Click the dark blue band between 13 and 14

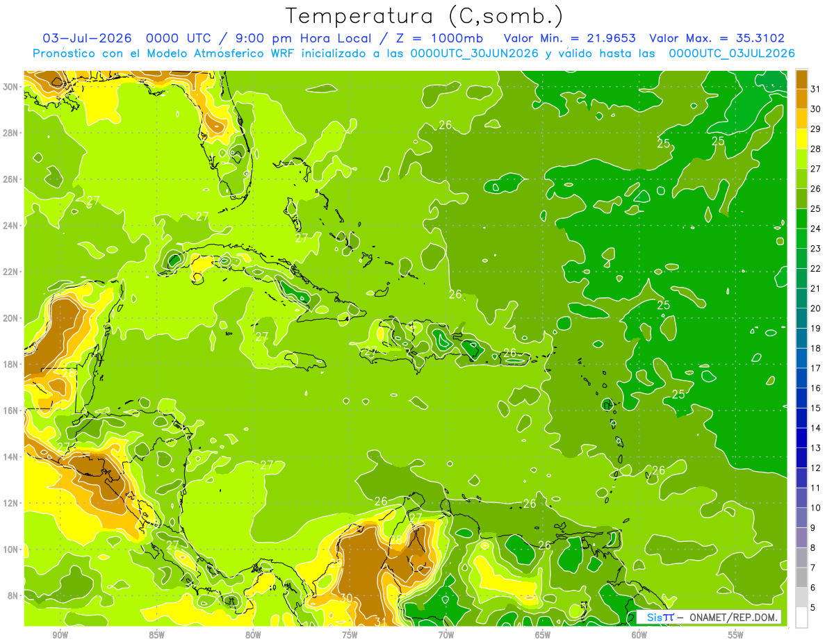click(x=801, y=438)
